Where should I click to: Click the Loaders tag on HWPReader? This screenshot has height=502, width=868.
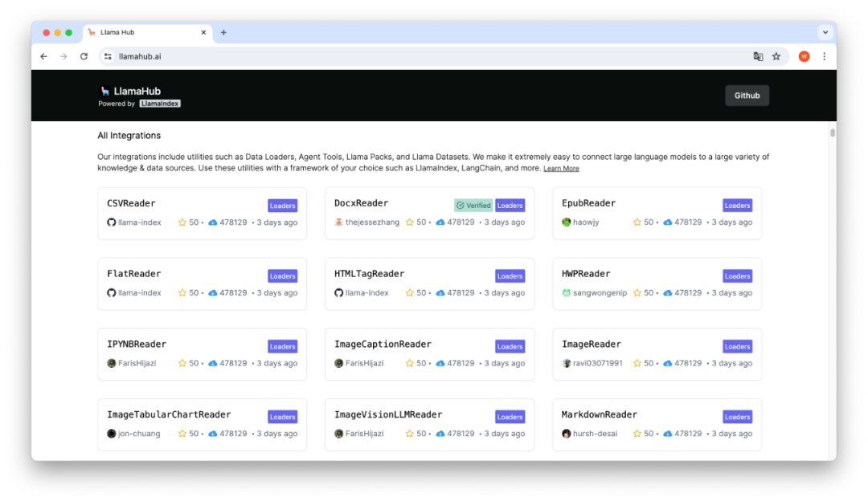737,275
